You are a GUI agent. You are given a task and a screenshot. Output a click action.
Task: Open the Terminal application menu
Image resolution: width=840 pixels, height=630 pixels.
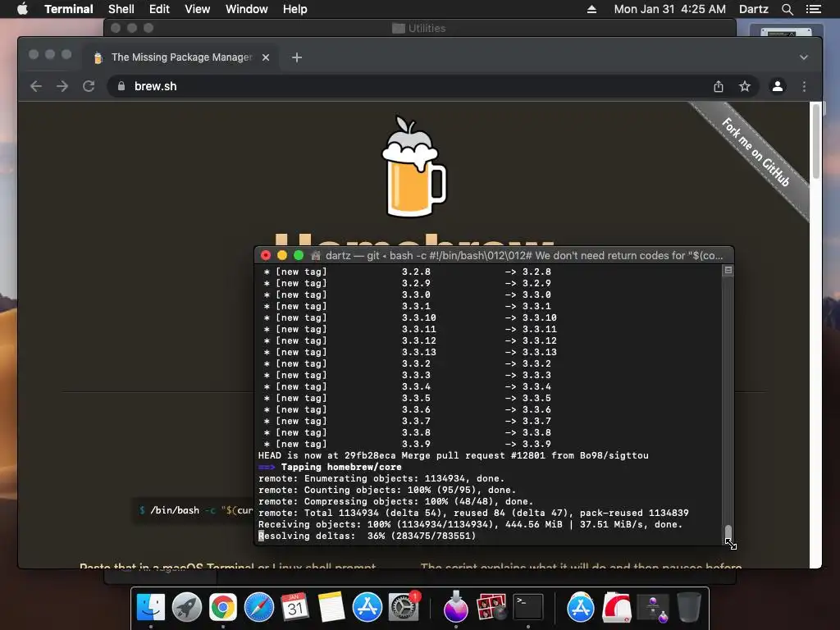coord(69,9)
